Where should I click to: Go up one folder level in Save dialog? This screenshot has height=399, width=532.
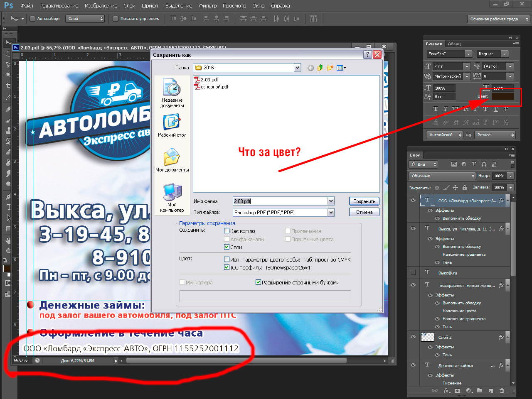tap(320, 68)
